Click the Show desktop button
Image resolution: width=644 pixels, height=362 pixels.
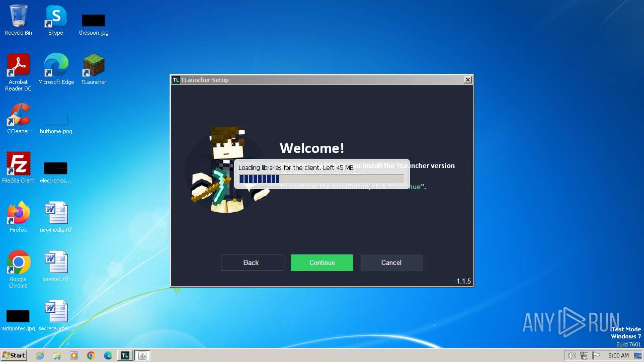(639, 355)
